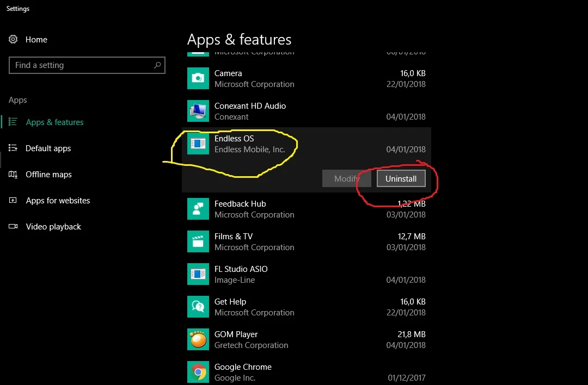The width and height of the screenshot is (588, 385).
Task: Click the Camera app icon
Action: (198, 78)
